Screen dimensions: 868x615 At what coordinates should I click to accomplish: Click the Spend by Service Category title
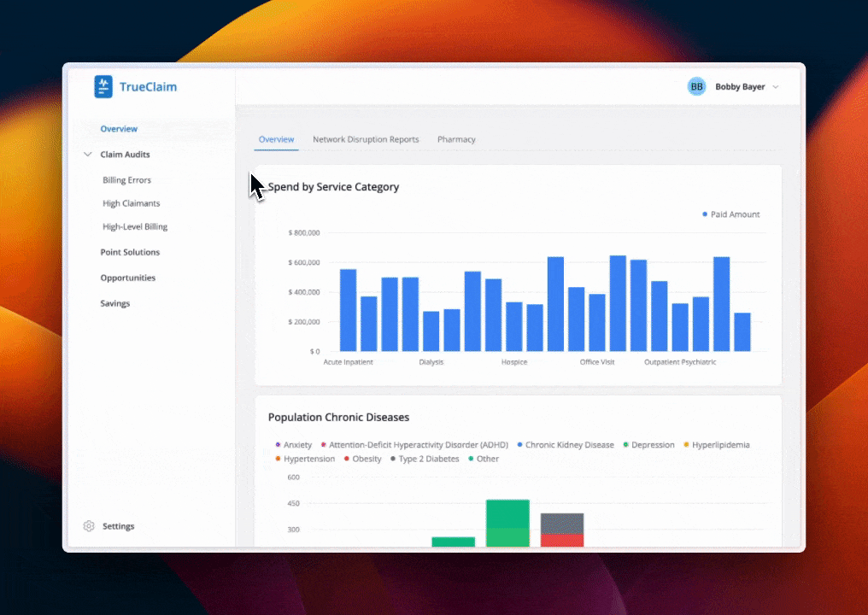pyautogui.click(x=333, y=187)
